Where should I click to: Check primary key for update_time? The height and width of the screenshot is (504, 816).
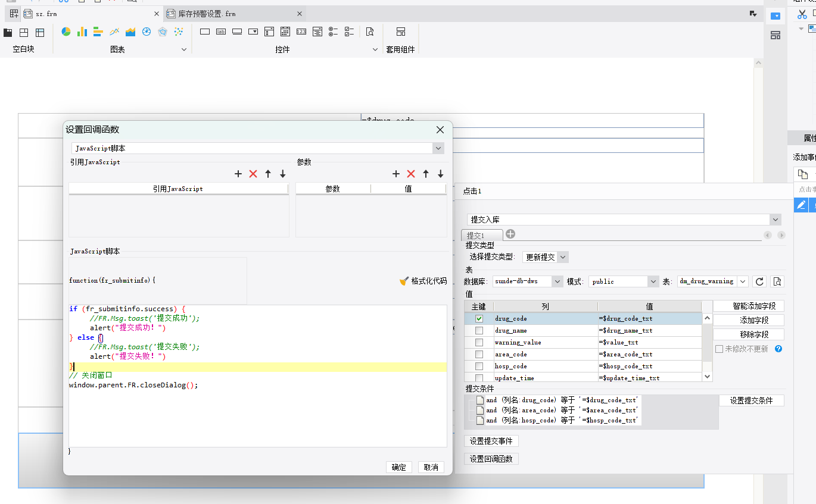pyautogui.click(x=479, y=378)
